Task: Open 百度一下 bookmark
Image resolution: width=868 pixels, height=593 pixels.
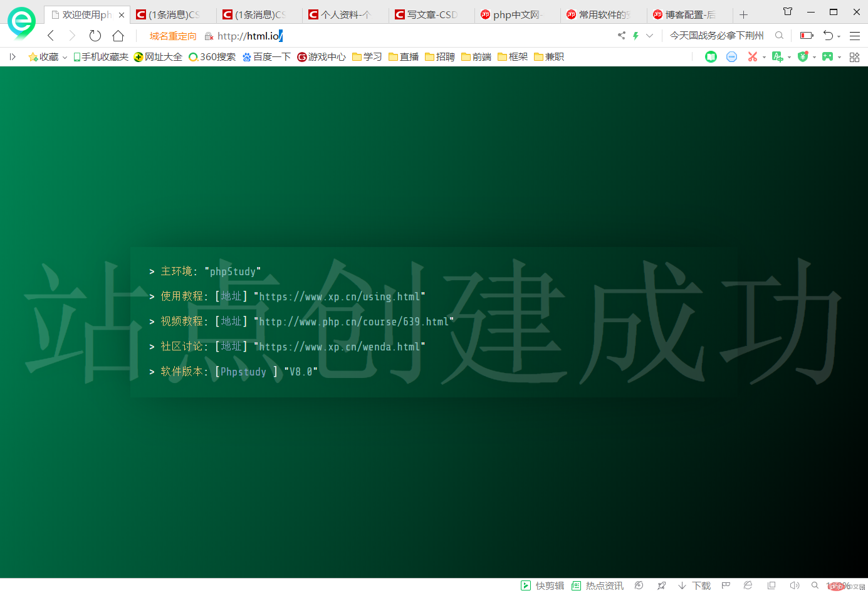Action: click(x=267, y=57)
